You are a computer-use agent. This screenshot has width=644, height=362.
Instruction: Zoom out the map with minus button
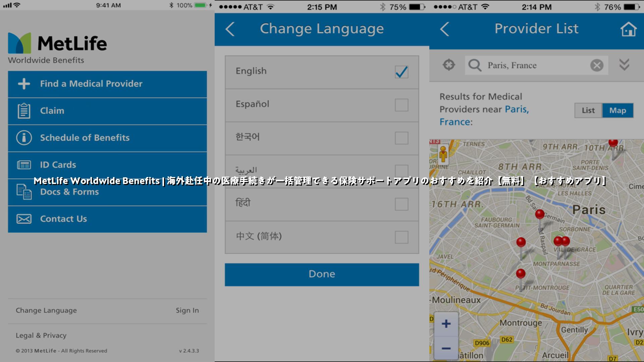[446, 349]
